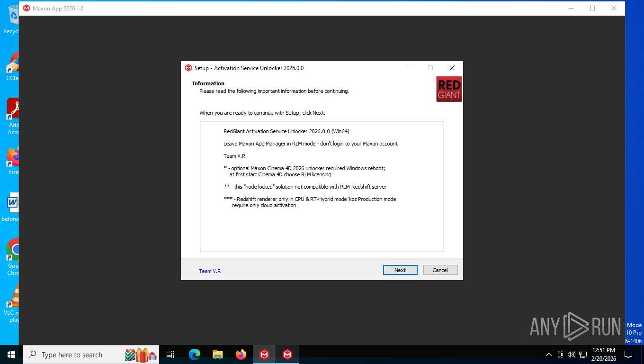This screenshot has height=364, width=644.
Task: Switch to second Maxon taskbar app icon
Action: coord(287,355)
